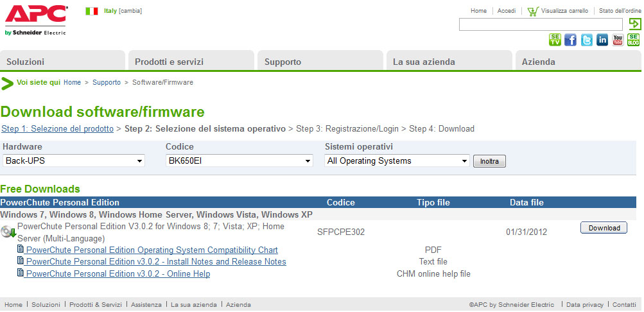Click the PowerChute CD download icon

click(x=8, y=232)
